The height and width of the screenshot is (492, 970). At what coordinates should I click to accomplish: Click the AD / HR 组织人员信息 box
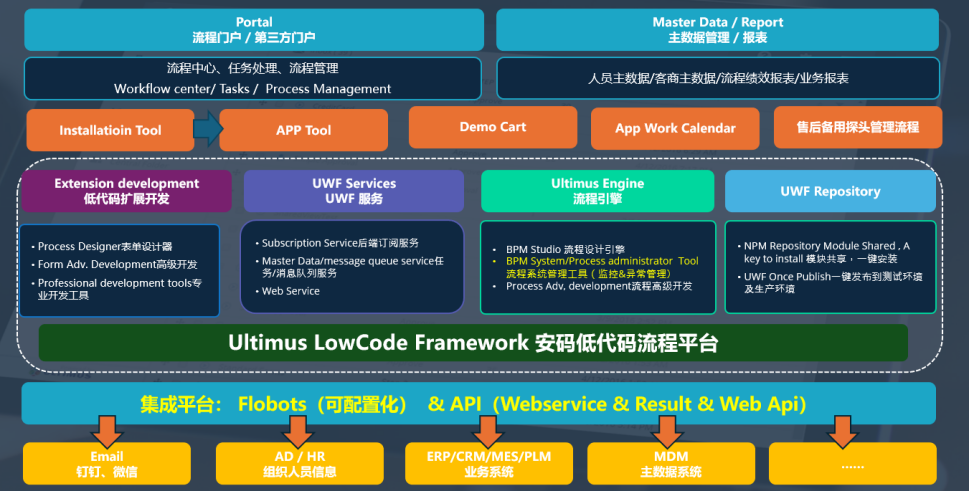coord(299,464)
